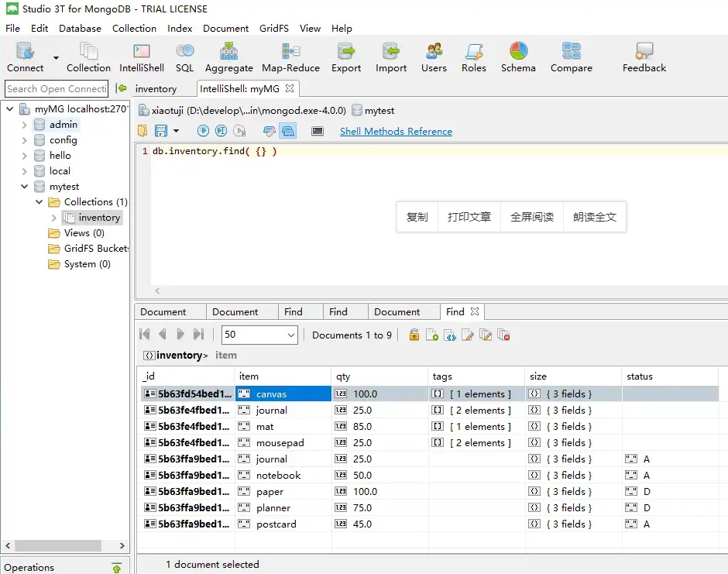Go to the previous results page

[x=163, y=334]
